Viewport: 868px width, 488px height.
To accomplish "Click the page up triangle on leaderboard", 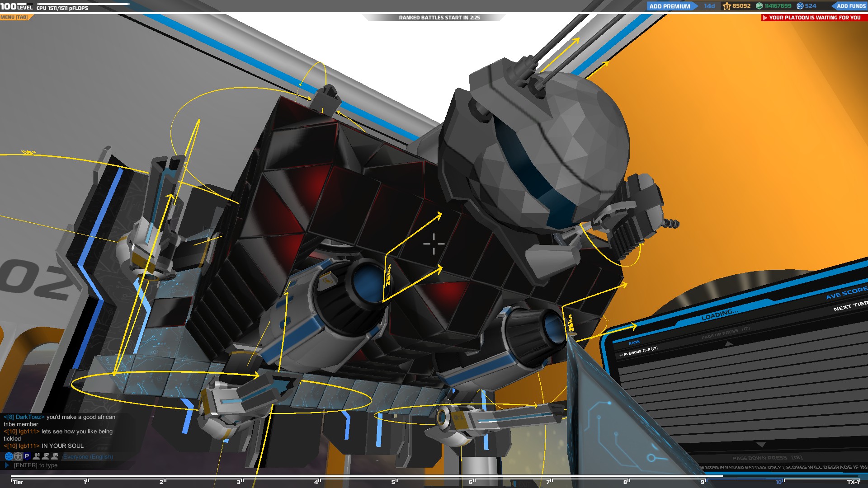I will click(x=728, y=344).
